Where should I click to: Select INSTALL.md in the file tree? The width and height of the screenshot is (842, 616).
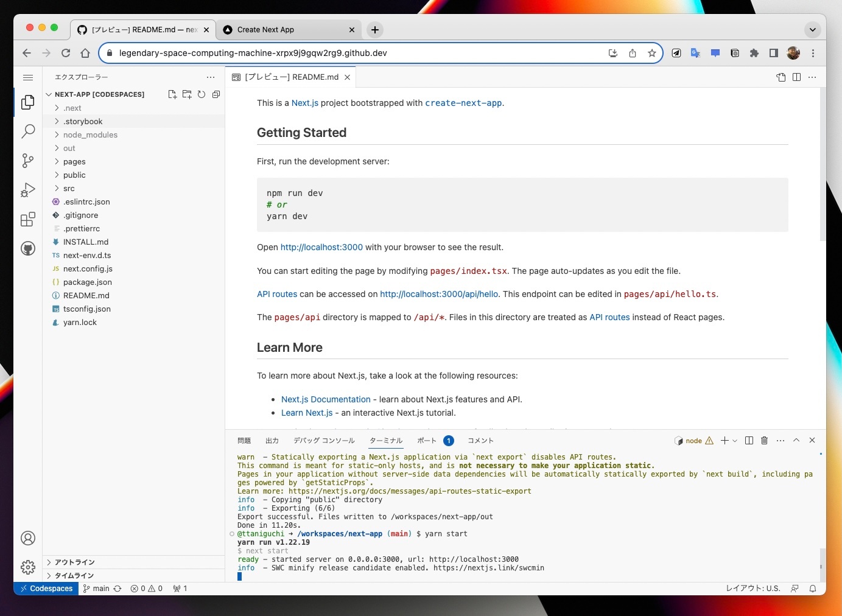pyautogui.click(x=134, y=242)
